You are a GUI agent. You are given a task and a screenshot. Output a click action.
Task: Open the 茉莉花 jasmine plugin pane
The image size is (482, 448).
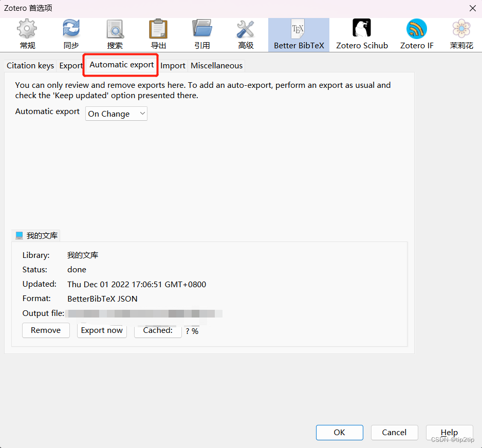coord(461,34)
